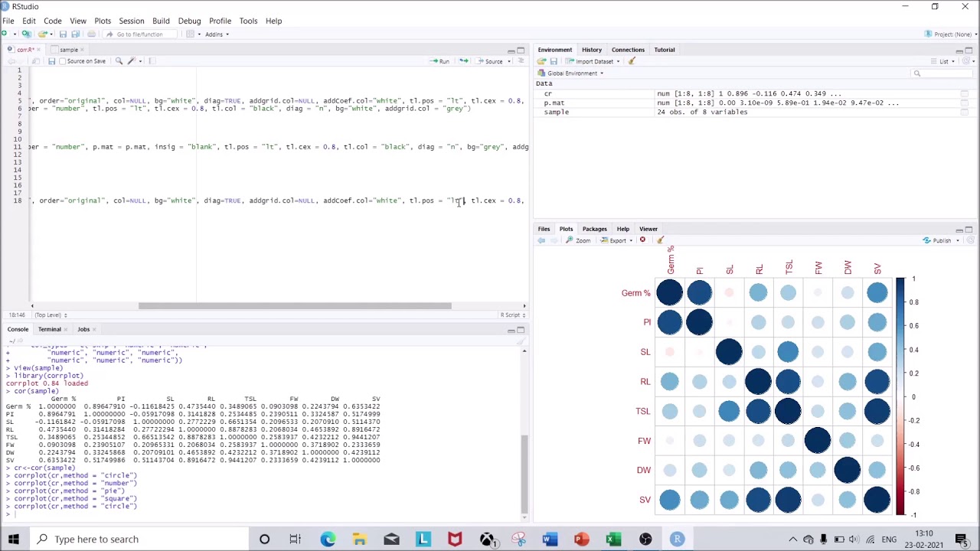Click the Create a project icon
The image size is (980, 551).
(x=26, y=34)
